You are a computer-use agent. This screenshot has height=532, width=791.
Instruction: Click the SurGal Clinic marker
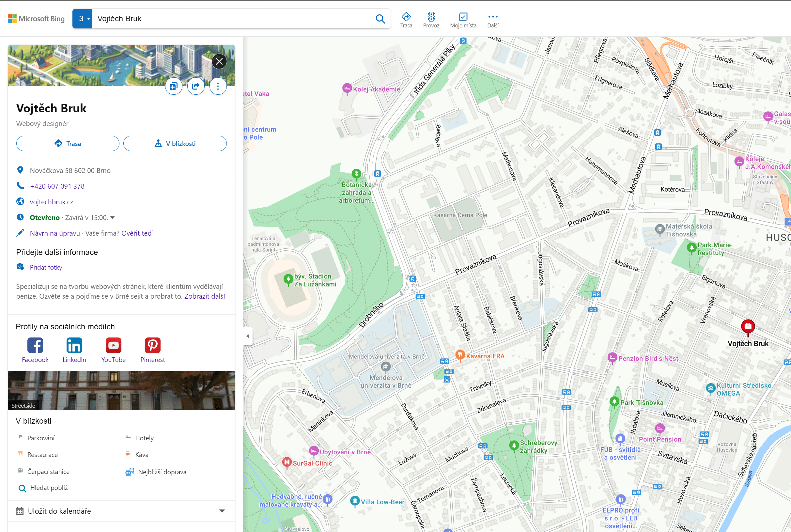click(287, 462)
